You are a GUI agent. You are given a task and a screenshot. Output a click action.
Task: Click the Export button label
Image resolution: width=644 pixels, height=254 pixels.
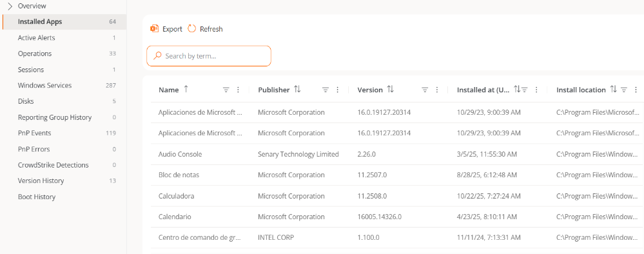(172, 29)
